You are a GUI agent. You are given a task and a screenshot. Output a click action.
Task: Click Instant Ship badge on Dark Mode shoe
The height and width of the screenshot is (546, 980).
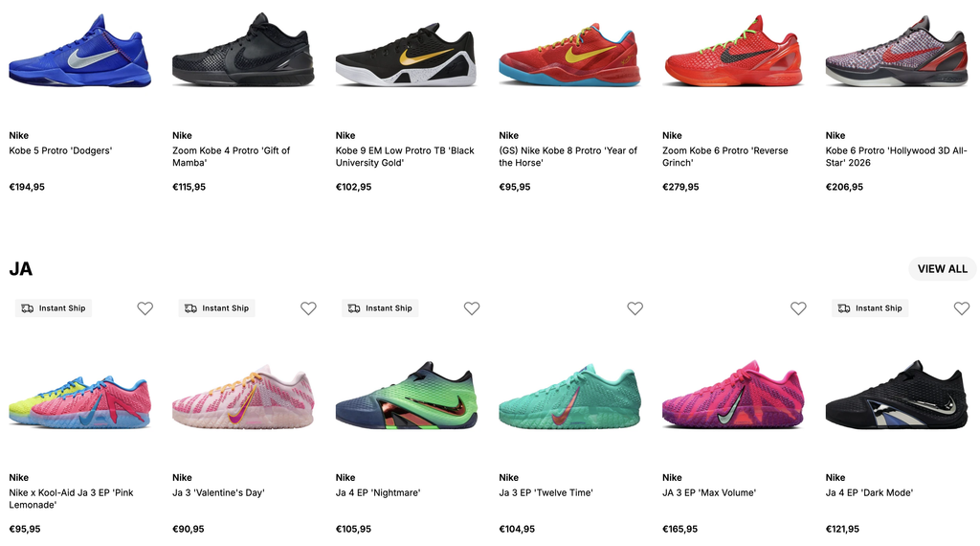[870, 308]
